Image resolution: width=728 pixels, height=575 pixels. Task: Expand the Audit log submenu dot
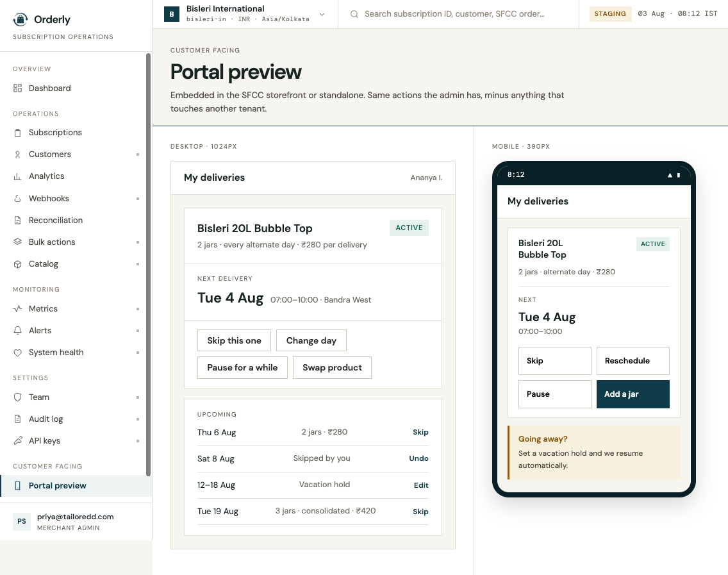(x=138, y=419)
